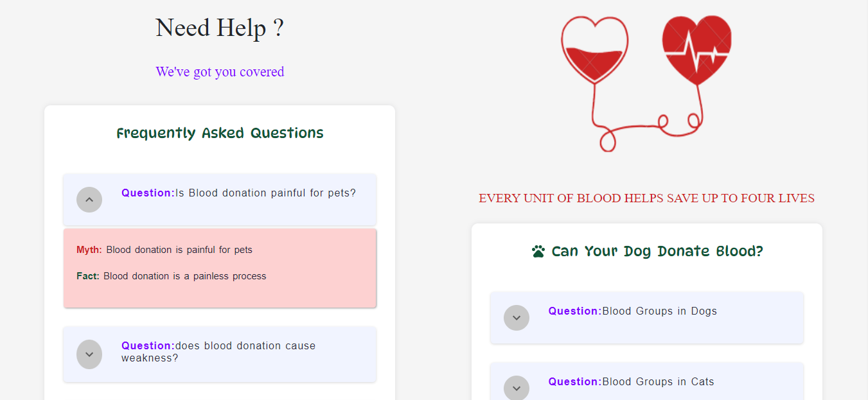Click the chevron icon for Blood Groups in Cats
This screenshot has width=868, height=400.
[517, 388]
